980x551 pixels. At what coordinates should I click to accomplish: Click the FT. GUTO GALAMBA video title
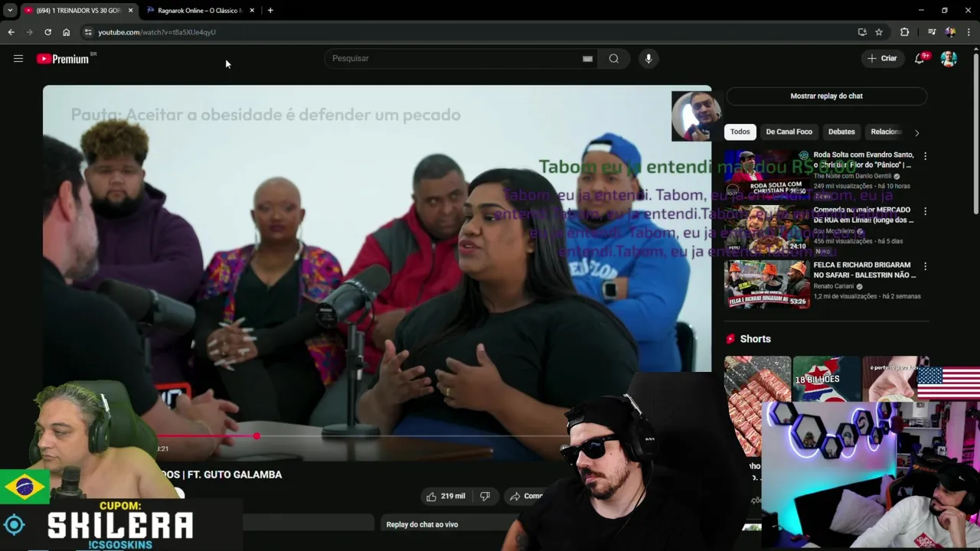pos(220,474)
